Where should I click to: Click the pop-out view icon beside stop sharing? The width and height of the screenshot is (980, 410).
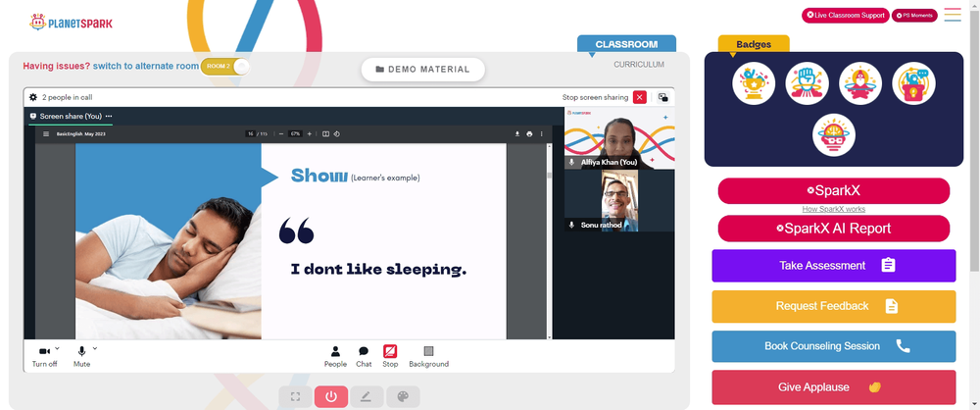(x=662, y=97)
